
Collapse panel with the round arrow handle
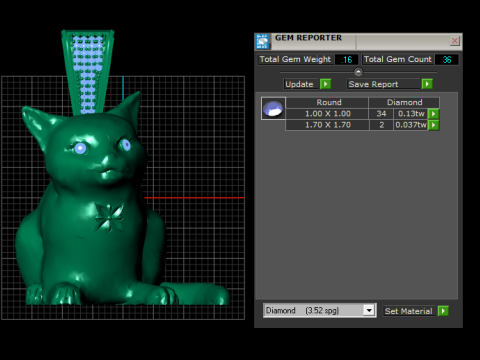pos(358,72)
